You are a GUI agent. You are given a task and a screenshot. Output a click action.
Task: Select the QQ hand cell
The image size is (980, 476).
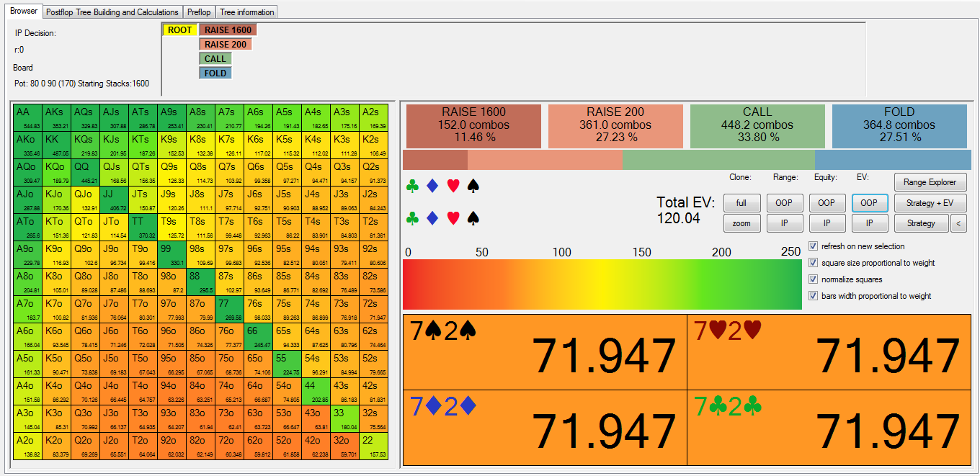pyautogui.click(x=85, y=172)
